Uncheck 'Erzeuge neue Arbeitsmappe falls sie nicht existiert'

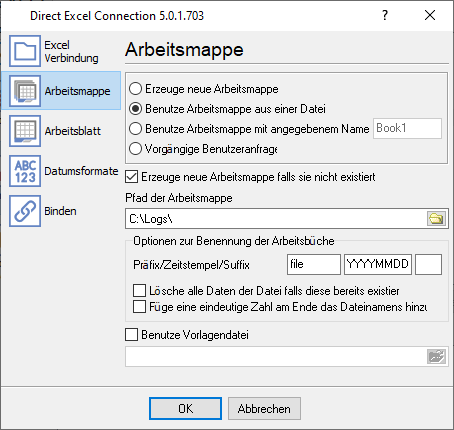tap(132, 177)
